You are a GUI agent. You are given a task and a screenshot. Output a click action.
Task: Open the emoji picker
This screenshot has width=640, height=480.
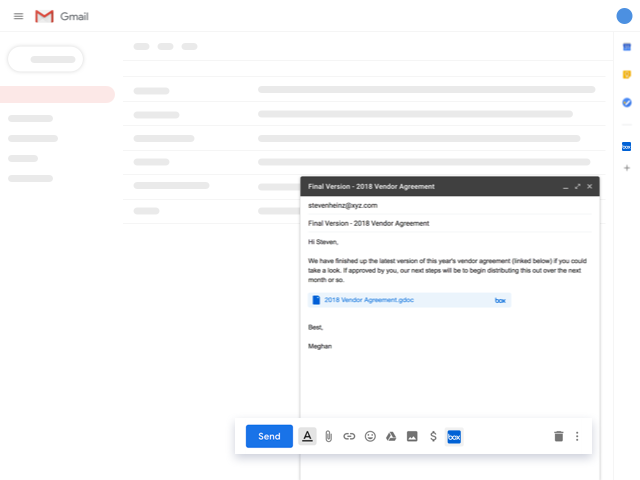coord(370,436)
